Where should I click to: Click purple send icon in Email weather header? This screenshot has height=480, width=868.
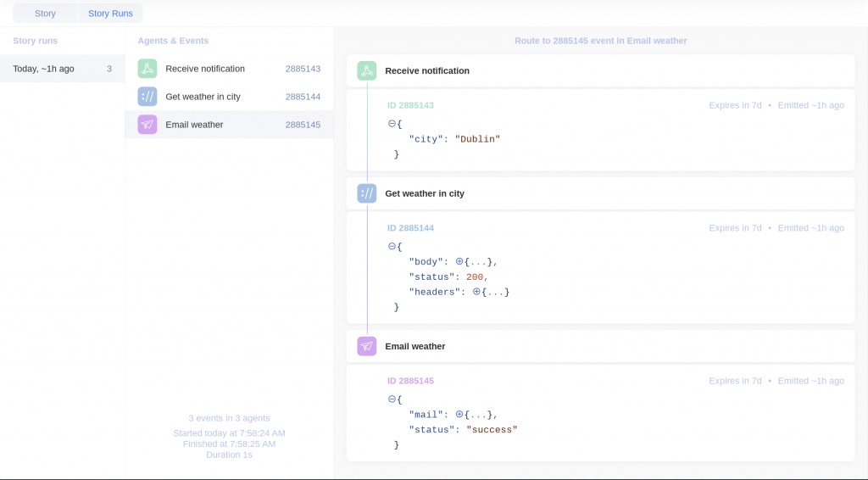[x=367, y=346]
